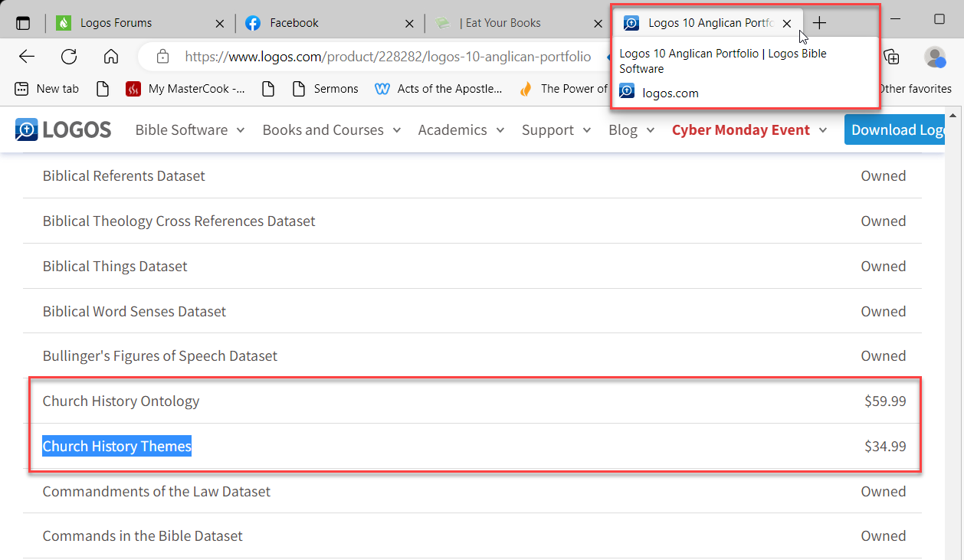Image resolution: width=964 pixels, height=560 pixels.
Task: Expand the Blog menu
Action: (x=631, y=130)
